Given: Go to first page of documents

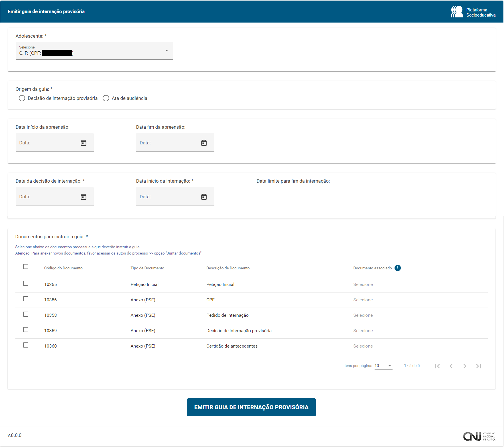Looking at the screenshot, I should [x=437, y=366].
